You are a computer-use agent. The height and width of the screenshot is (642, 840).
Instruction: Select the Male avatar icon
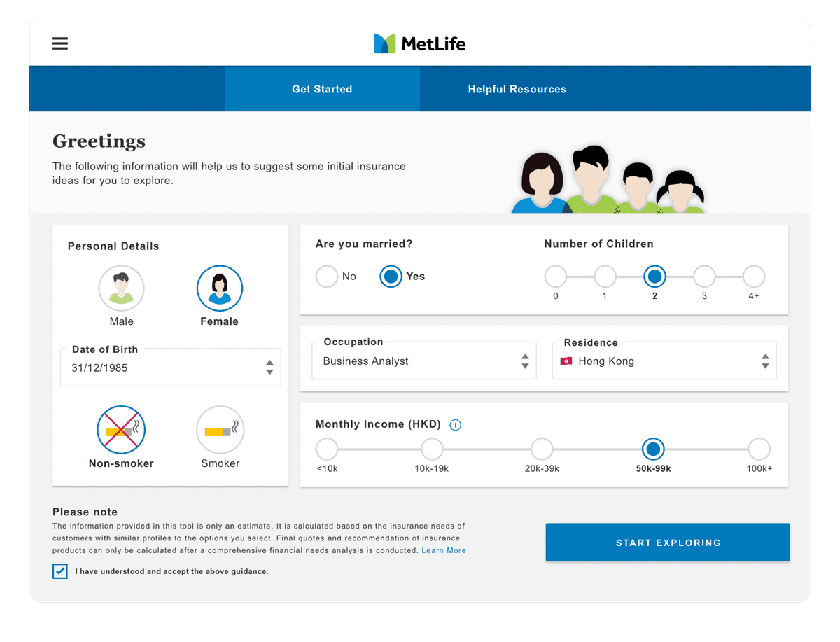121,288
